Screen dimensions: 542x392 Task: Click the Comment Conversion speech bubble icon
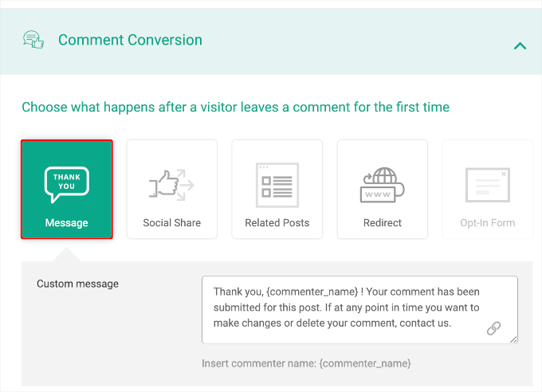click(x=33, y=41)
